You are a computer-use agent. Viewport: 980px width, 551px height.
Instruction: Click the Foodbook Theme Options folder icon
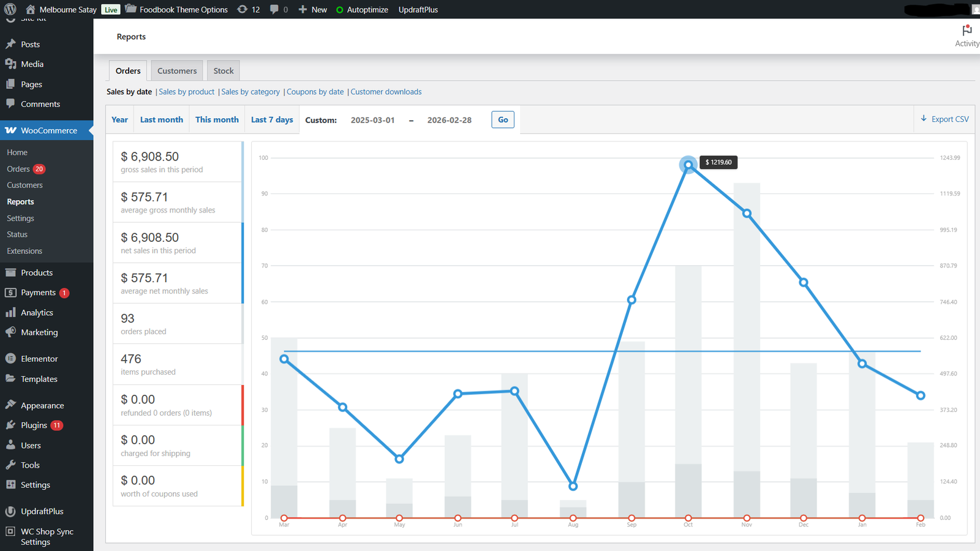(x=130, y=9)
